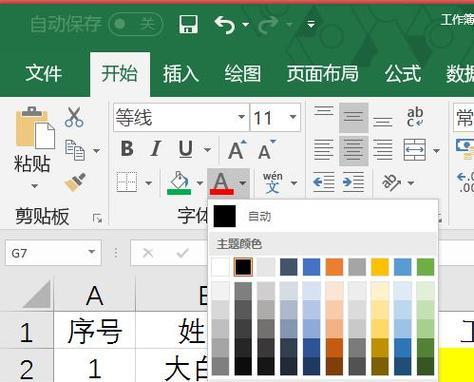This screenshot has height=382, width=474.
Task: Click the Copy icon
Action: pyautogui.click(x=75, y=150)
